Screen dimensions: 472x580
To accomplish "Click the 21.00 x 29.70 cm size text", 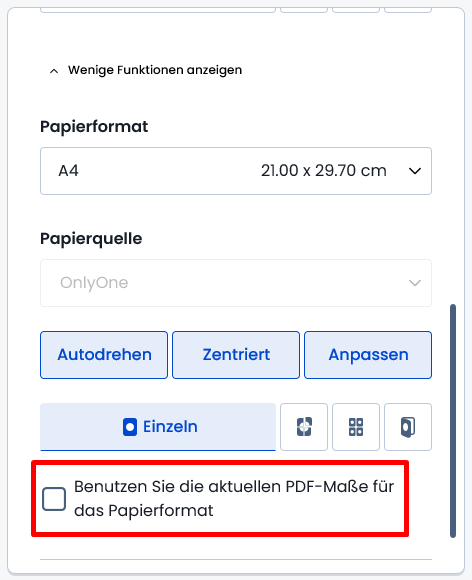I will tap(324, 171).
